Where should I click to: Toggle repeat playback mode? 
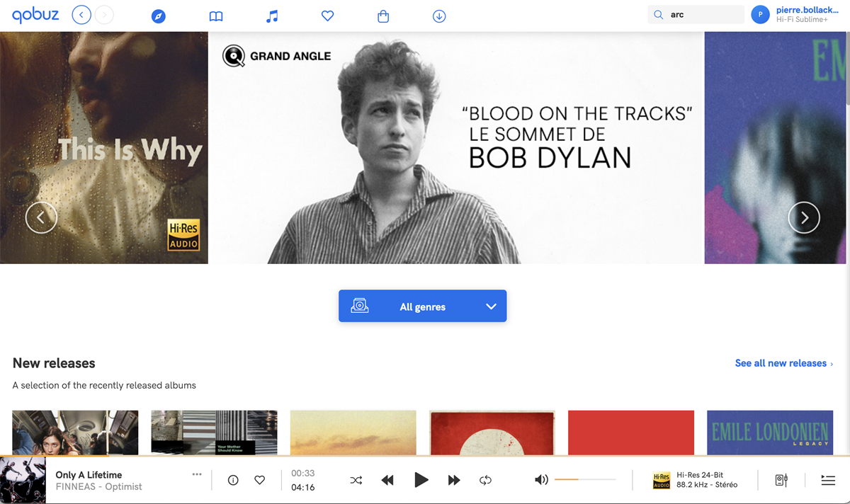pos(485,480)
